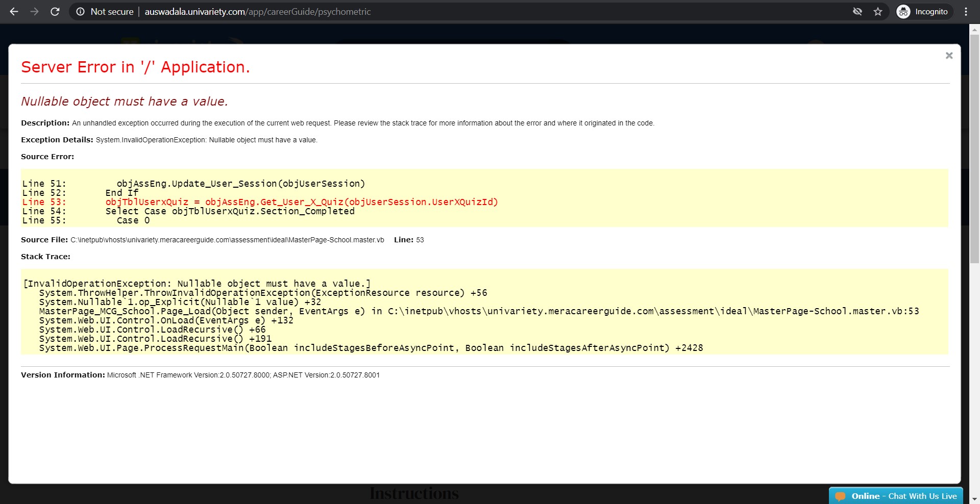Click the chat bubble icon in the chat widget

click(840, 496)
